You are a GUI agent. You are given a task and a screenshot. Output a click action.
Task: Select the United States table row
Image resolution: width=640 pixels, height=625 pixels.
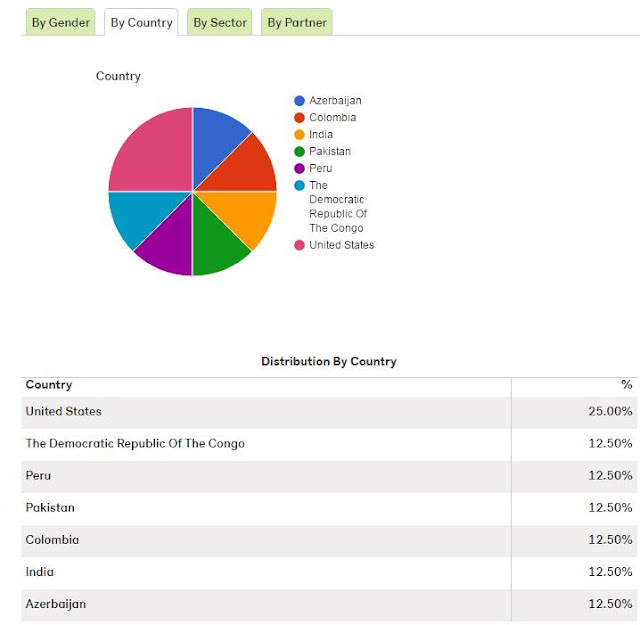point(329,411)
